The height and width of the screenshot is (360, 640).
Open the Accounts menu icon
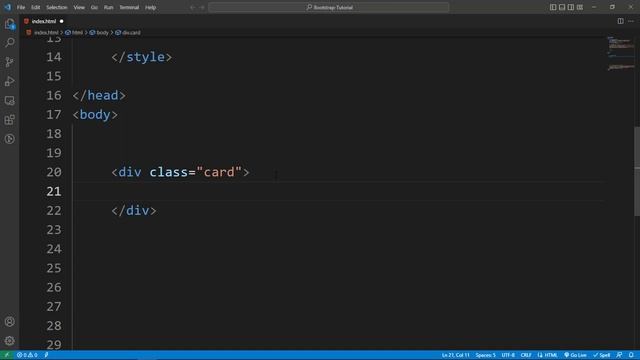click(x=10, y=322)
